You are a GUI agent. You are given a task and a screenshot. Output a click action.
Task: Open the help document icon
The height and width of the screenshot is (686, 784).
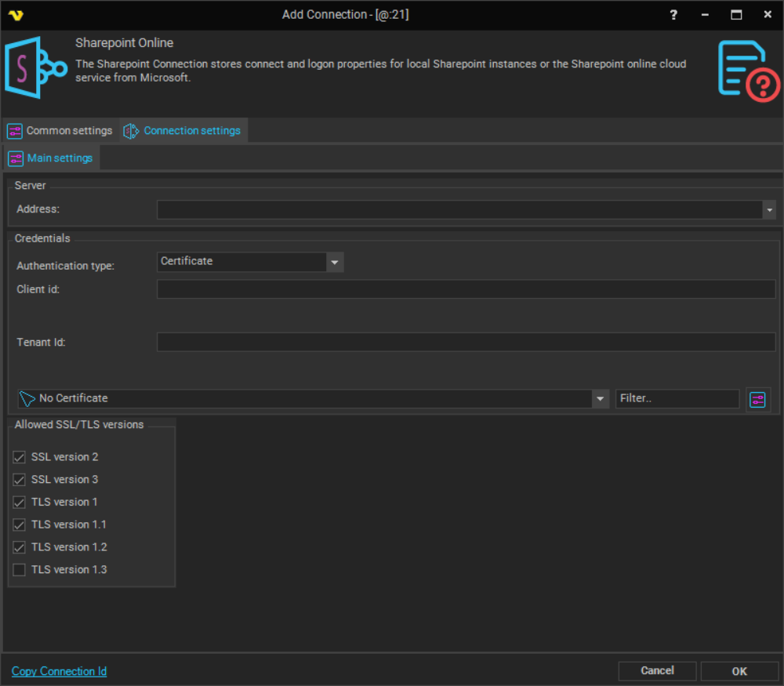point(748,71)
